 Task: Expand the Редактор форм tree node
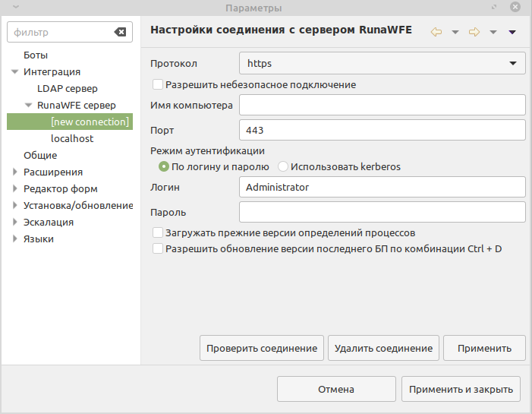pos(14,188)
